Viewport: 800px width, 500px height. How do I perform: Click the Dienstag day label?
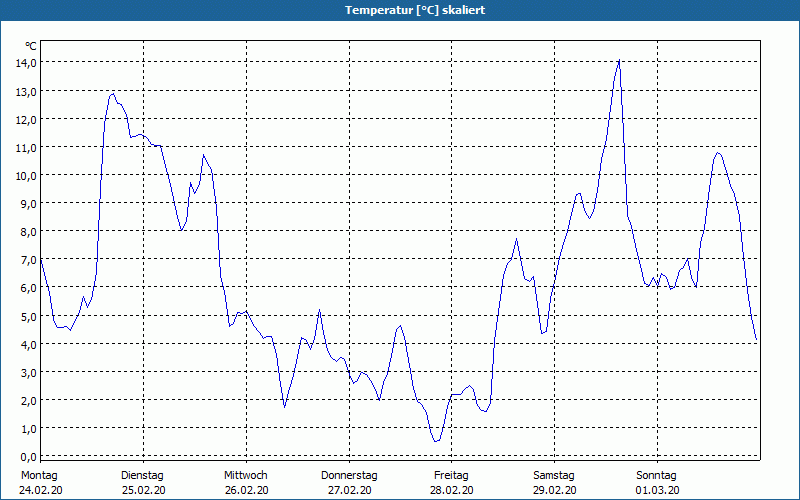coord(142,475)
